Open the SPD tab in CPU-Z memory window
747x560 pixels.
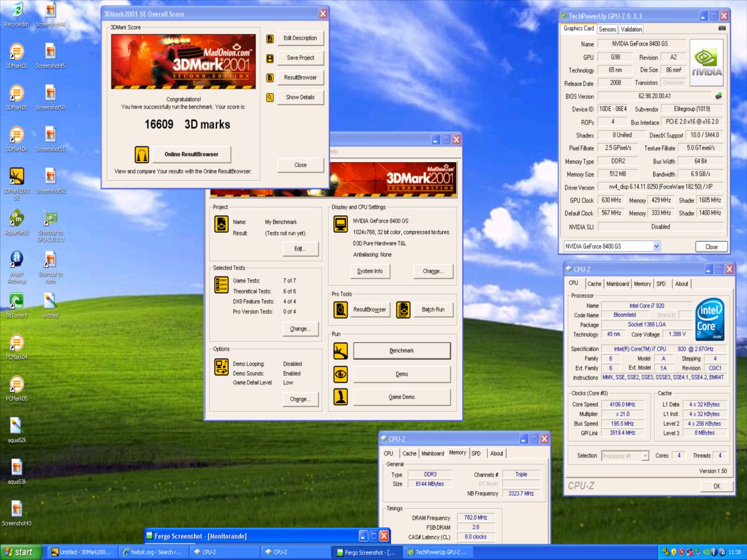coord(476,453)
